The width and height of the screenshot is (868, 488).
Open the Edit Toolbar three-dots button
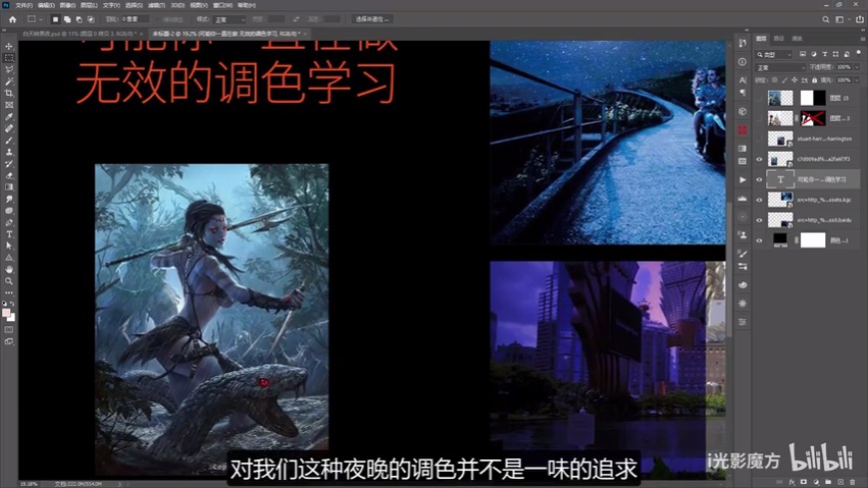click(x=9, y=292)
